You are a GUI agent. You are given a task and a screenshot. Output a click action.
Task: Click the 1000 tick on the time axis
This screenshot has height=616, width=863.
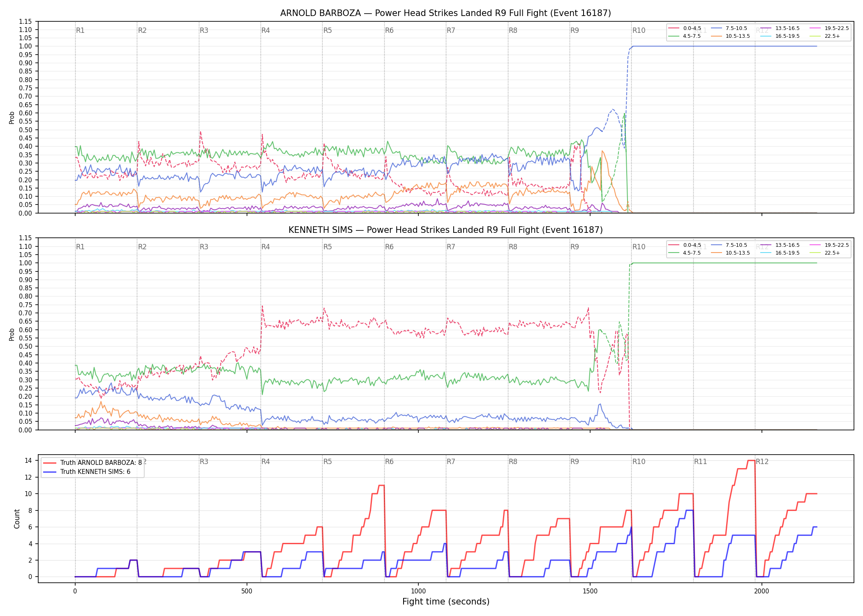point(418,591)
